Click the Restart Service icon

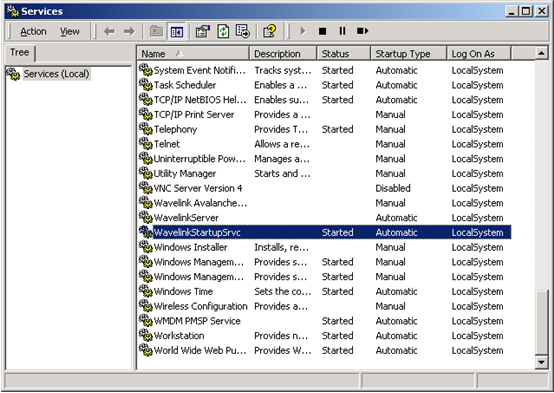(363, 31)
